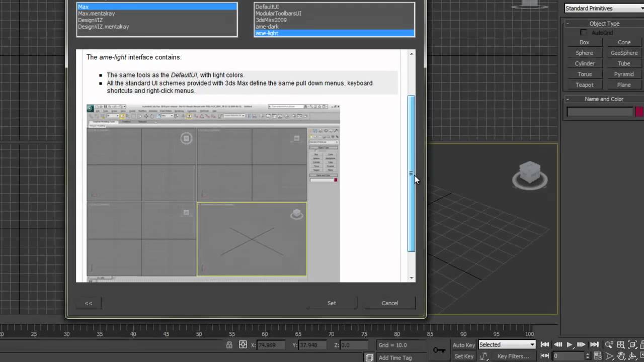Select the Orbit viewport tool
Image resolution: width=644 pixels, height=362 pixels.
(633, 356)
